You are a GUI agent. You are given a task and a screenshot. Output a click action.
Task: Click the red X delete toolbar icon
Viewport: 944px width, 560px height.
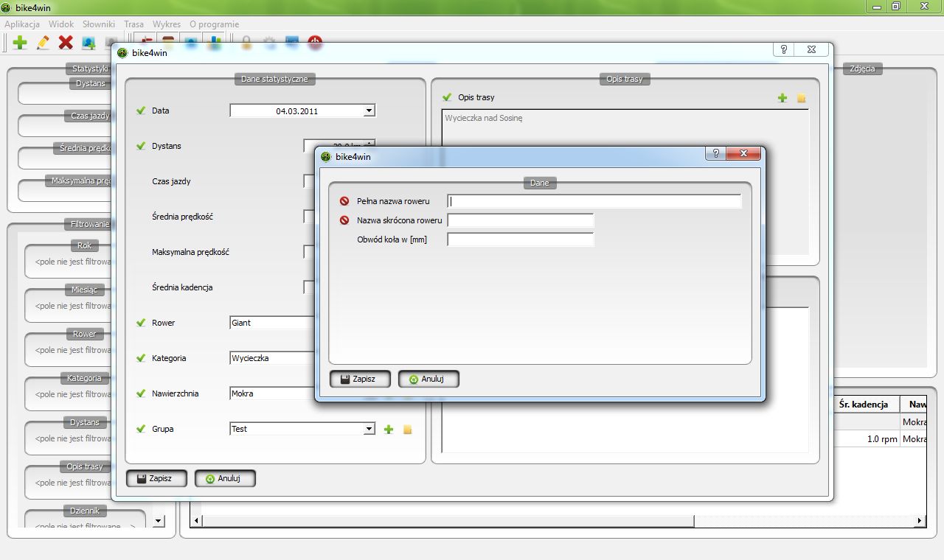[x=66, y=43]
